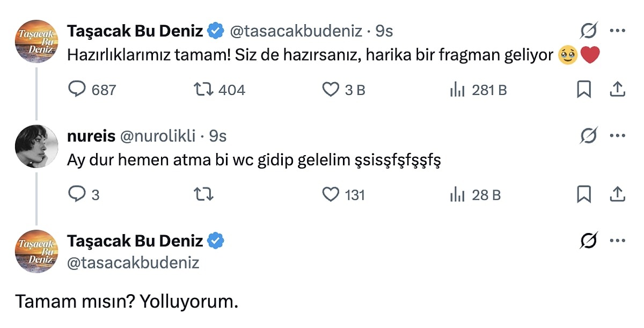Open more options on nureis's reply
The height and width of the screenshot is (328, 644).
(x=618, y=136)
